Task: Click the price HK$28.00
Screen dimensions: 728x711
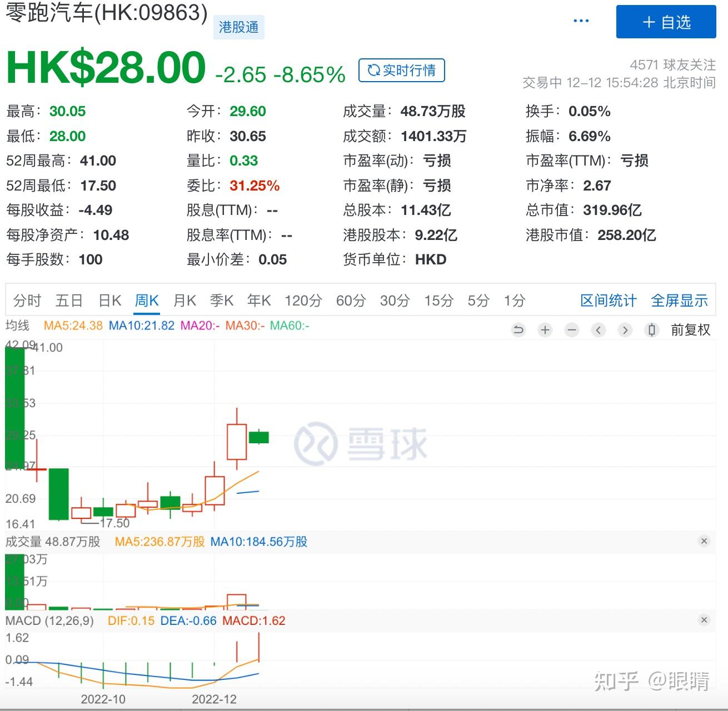Action: click(x=106, y=68)
